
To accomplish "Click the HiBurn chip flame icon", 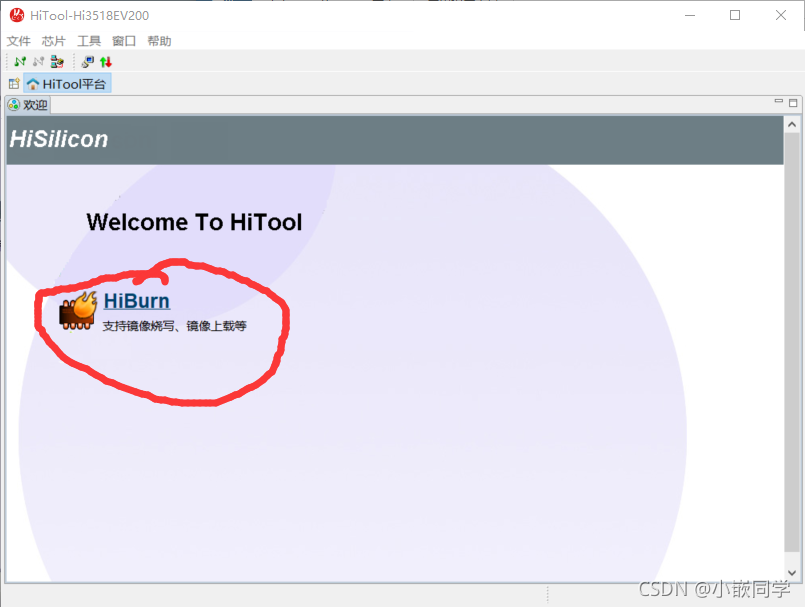I will pos(78,311).
